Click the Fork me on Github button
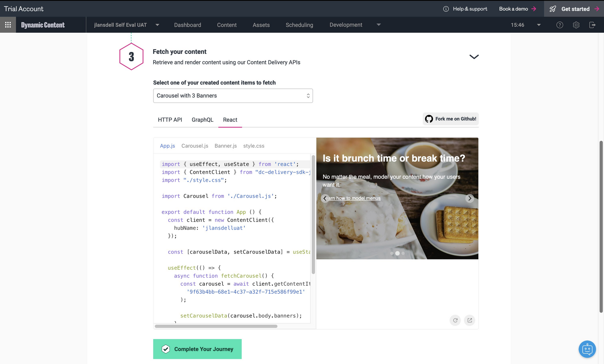 451,119
